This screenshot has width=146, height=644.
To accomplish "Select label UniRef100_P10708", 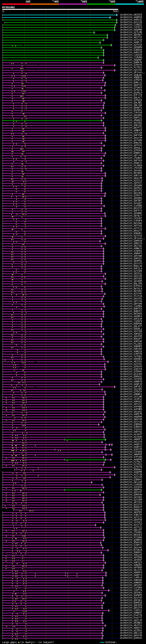I will click(x=131, y=296).
